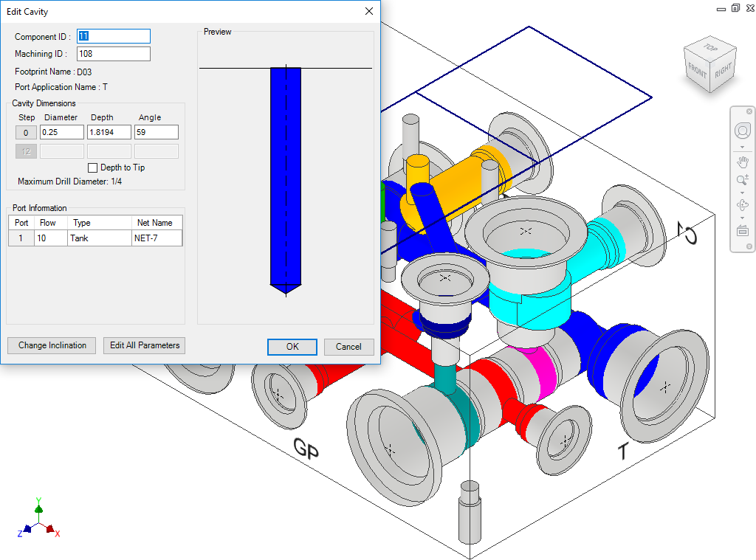Click the Diameter field showing 0.25

pos(61,132)
